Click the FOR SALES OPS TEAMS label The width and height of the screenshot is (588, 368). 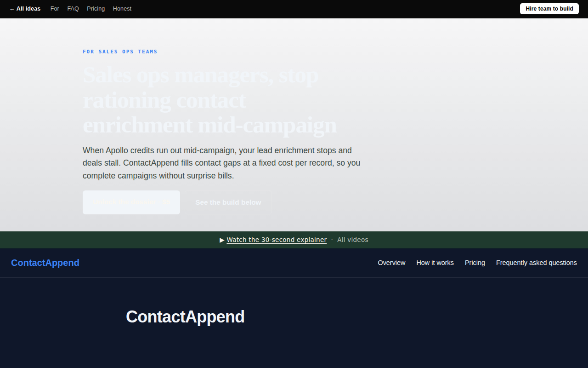[120, 52]
